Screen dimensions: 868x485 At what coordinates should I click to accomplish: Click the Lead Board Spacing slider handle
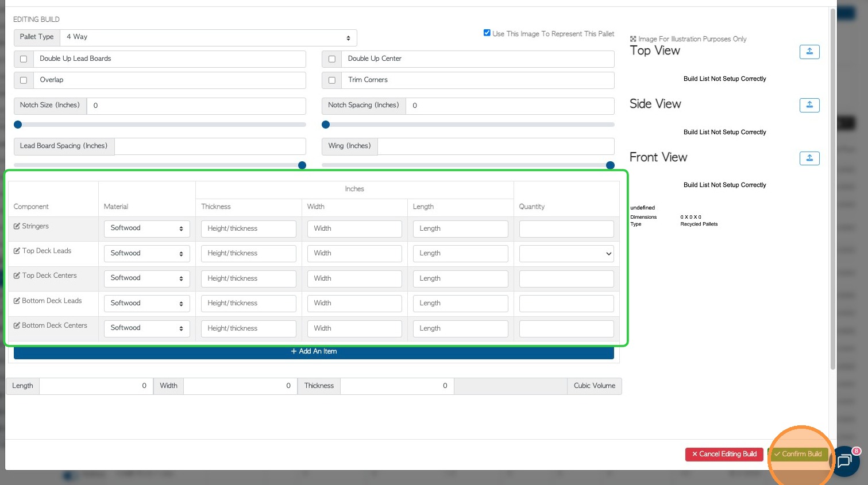click(x=302, y=165)
